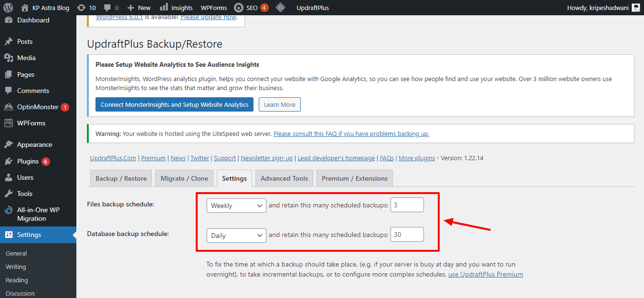
Task: Click the Learn More button
Action: [279, 104]
